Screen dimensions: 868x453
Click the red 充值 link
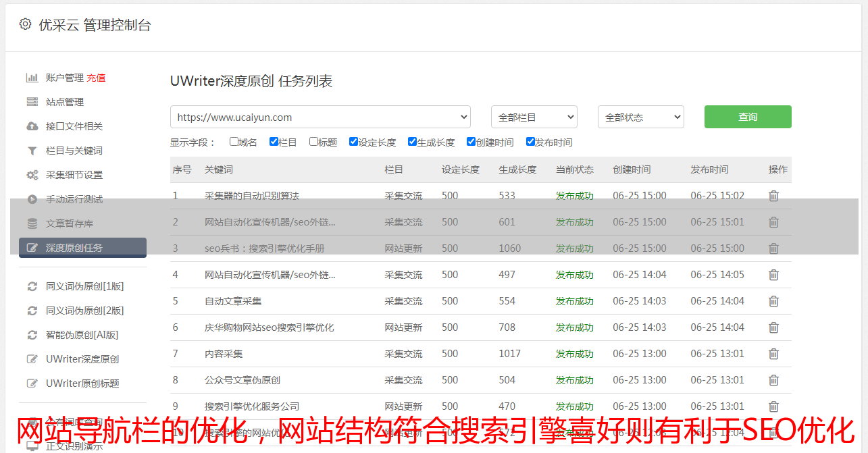[x=96, y=78]
